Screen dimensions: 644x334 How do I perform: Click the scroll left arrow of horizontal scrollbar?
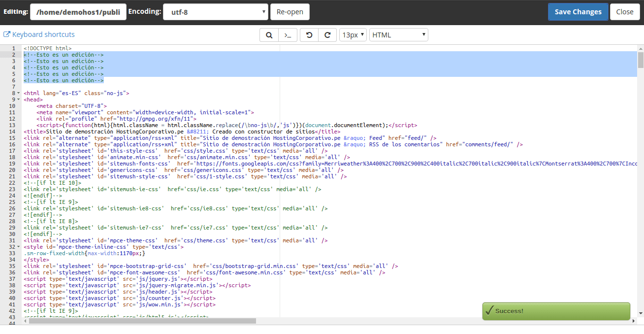[26, 321]
